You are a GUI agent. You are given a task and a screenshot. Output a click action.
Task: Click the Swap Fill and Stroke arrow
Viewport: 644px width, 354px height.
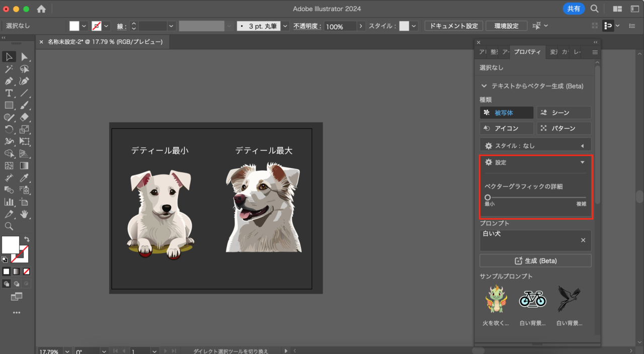pos(27,239)
